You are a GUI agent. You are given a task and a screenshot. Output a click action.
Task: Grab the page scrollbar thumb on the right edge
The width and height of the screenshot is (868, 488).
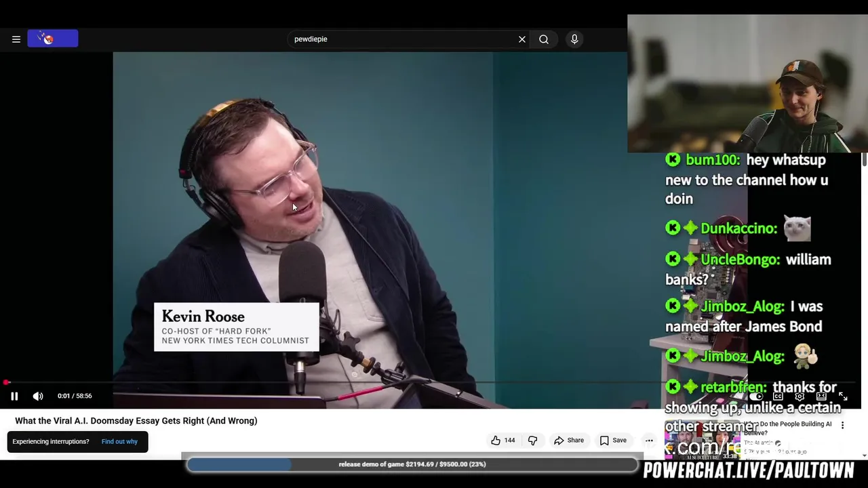(865, 160)
